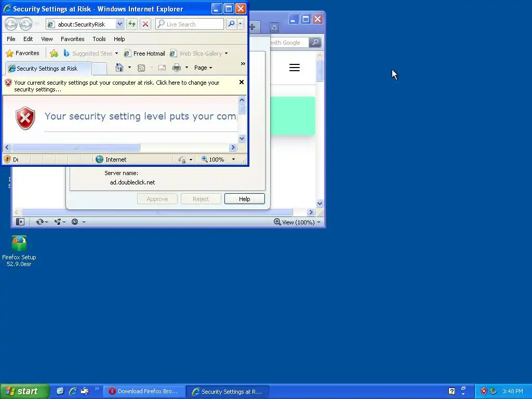Expand the Suggested Sites dropdown

pyautogui.click(x=116, y=54)
